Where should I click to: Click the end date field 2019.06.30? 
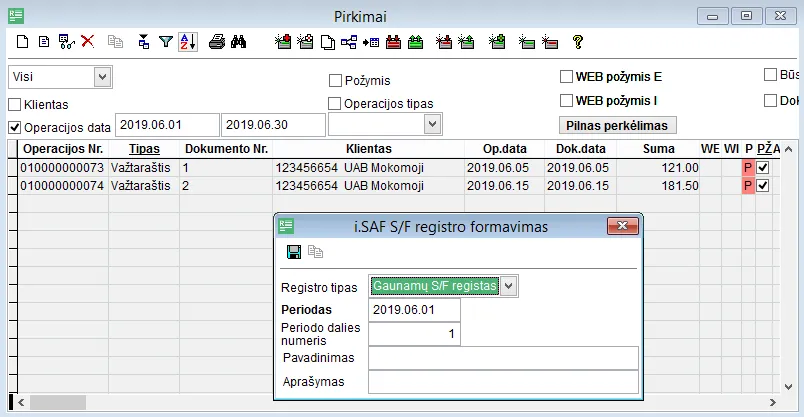(x=273, y=125)
